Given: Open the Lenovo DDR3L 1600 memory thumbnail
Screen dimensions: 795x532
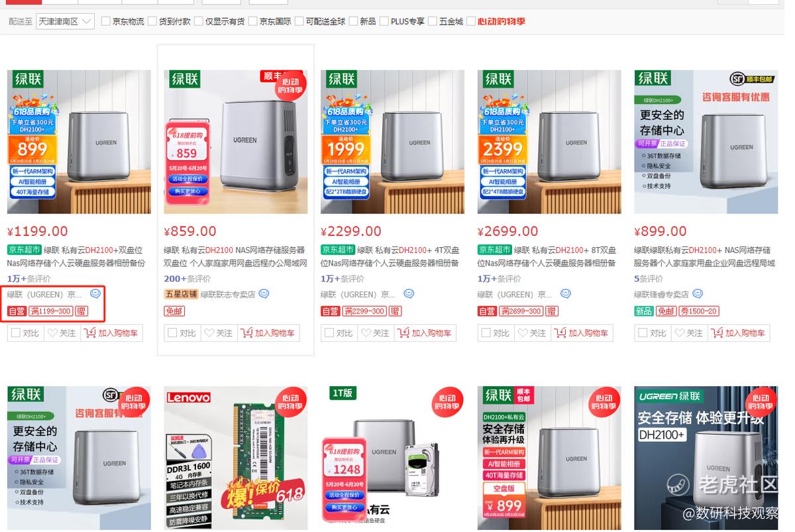Looking at the screenshot, I should [x=236, y=458].
